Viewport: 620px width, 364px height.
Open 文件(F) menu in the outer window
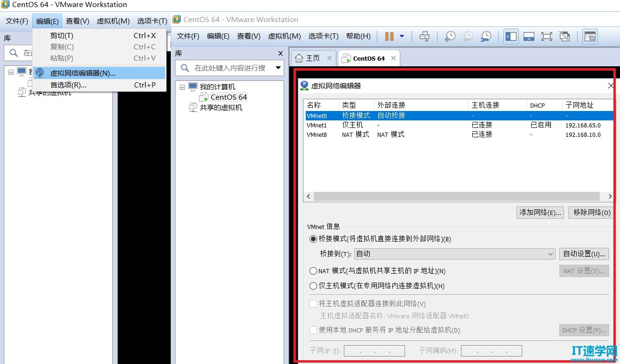click(17, 21)
